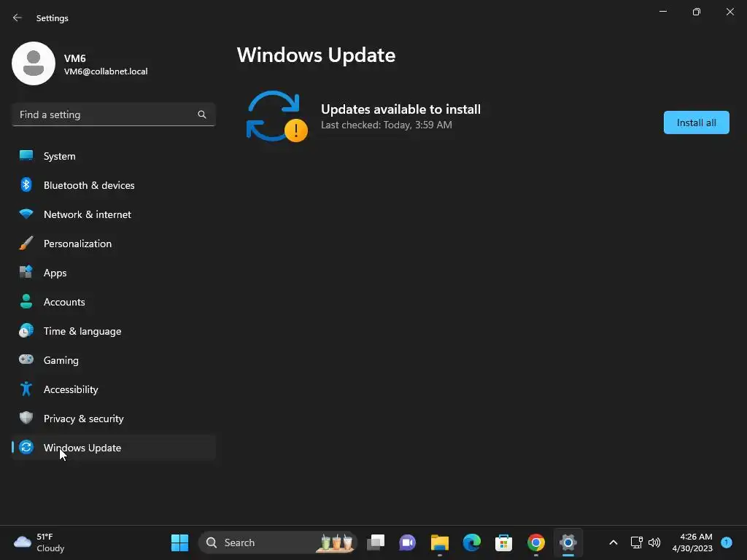The width and height of the screenshot is (747, 560).
Task: Click the 'Updates available to install' heading
Action: pyautogui.click(x=400, y=109)
